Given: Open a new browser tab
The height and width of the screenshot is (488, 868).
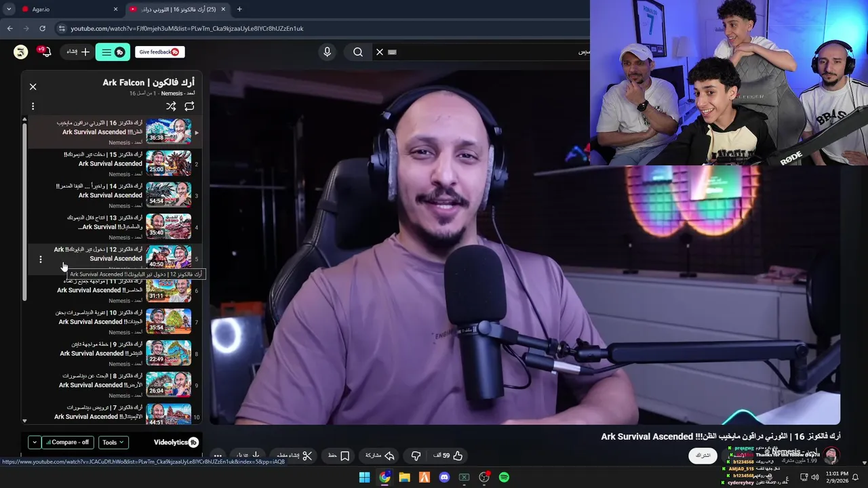Looking at the screenshot, I should coord(239,9).
